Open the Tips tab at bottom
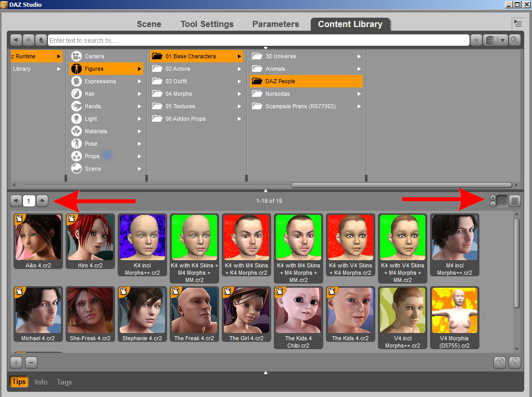The width and height of the screenshot is (532, 397). 19,382
